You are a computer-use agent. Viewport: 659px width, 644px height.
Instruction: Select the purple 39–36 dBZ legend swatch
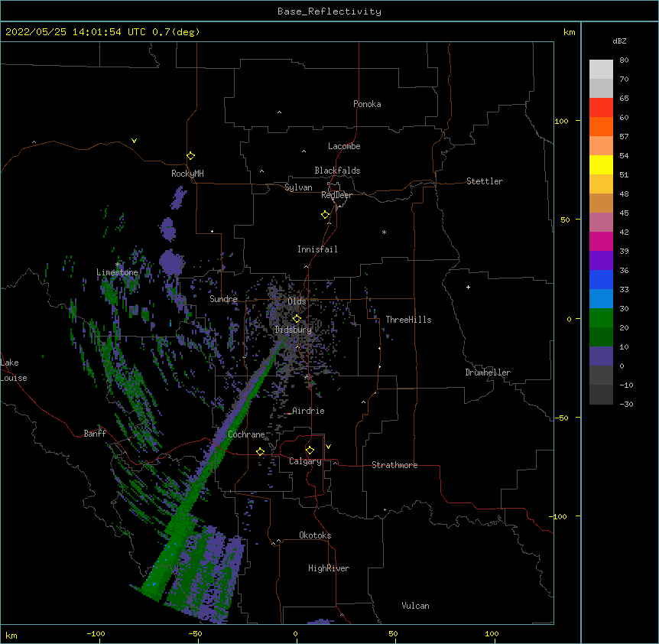pos(601,261)
